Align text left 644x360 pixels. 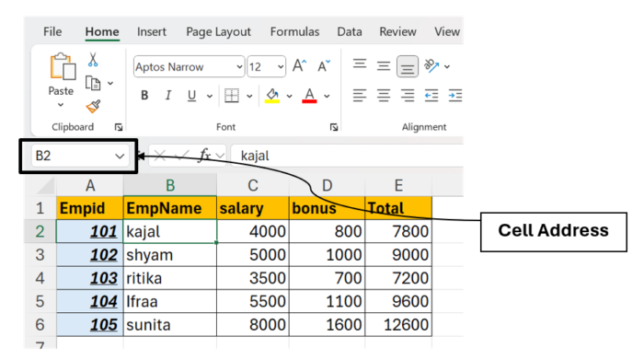pyautogui.click(x=360, y=96)
